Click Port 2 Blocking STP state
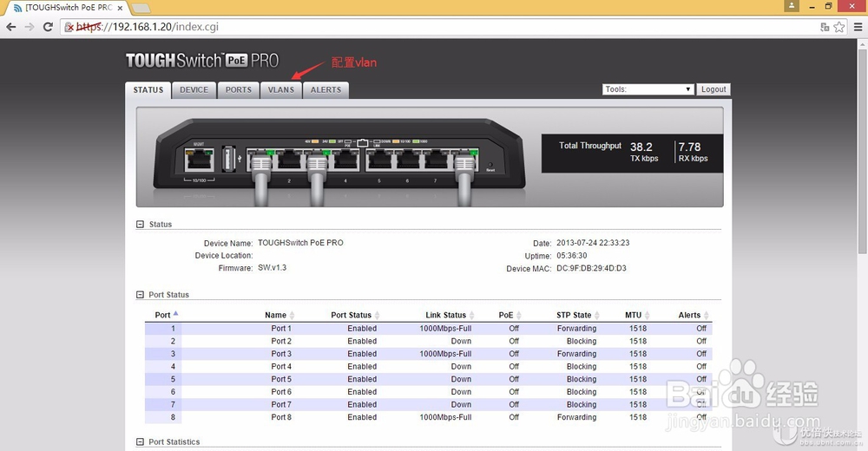Image resolution: width=868 pixels, height=451 pixels. click(x=582, y=341)
